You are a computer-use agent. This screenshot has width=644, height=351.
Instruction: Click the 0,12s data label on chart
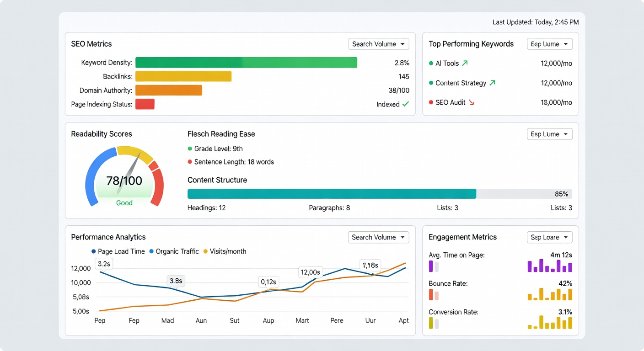pyautogui.click(x=268, y=282)
